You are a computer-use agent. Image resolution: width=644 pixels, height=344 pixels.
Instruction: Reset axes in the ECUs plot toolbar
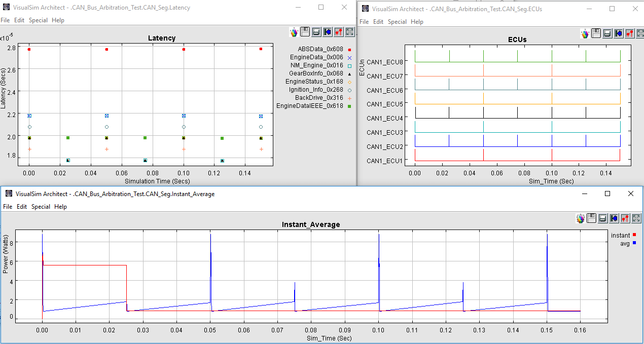[619, 33]
